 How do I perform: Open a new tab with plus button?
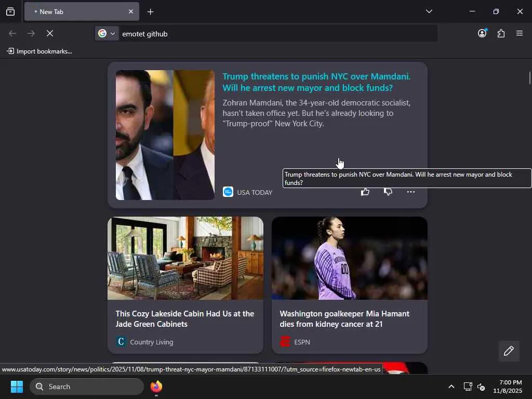click(150, 12)
